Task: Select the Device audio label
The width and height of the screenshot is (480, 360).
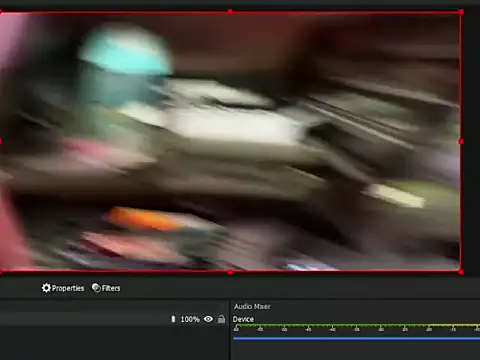Action: (x=243, y=319)
